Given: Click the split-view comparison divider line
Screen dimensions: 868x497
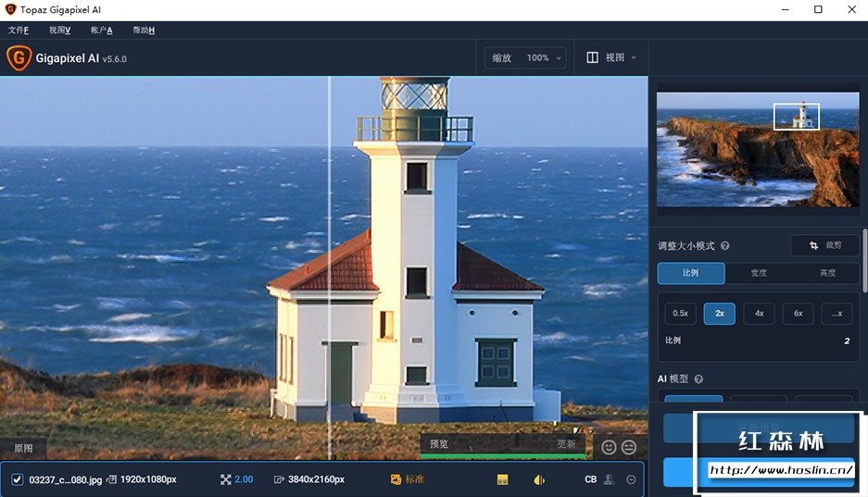Looking at the screenshot, I should [330, 267].
